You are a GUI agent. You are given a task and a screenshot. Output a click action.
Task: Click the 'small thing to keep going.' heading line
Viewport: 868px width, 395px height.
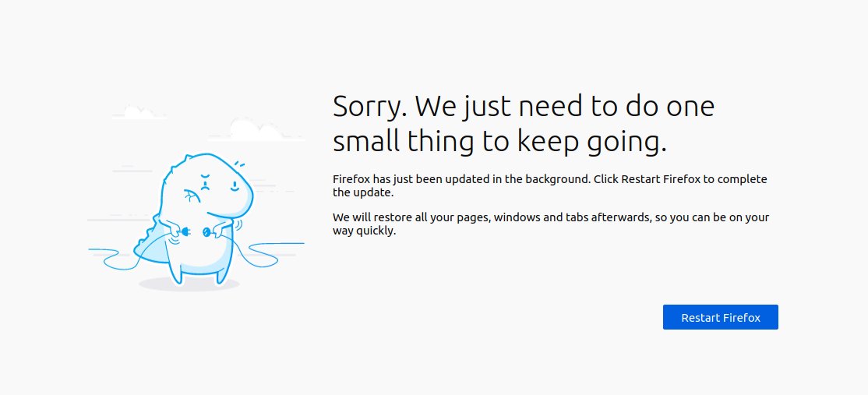tap(499, 141)
